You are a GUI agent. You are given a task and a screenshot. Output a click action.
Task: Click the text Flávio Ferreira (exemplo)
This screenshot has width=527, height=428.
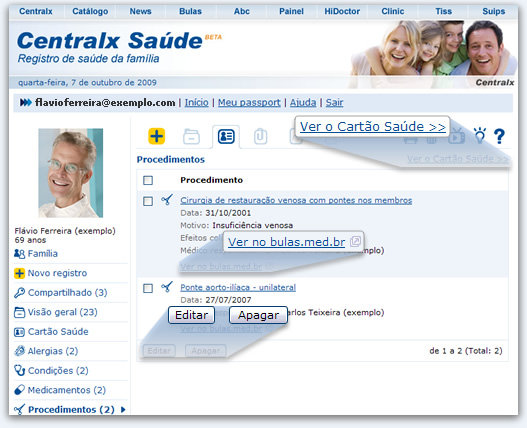coord(65,231)
